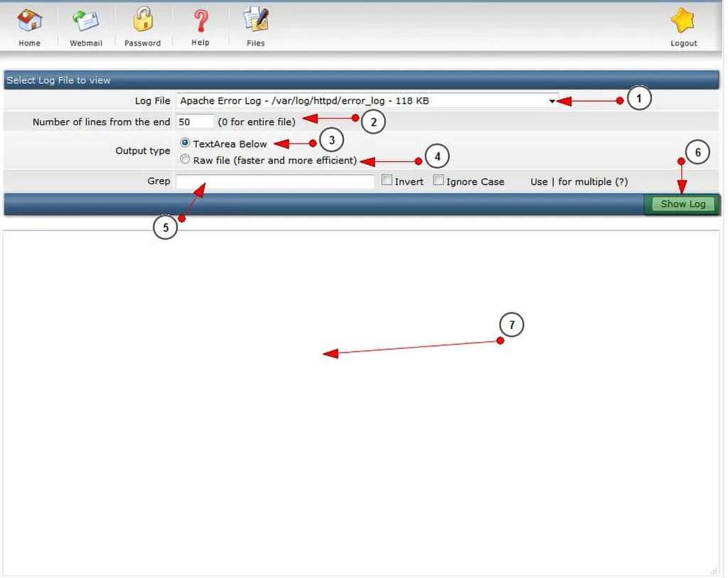The width and height of the screenshot is (728, 578).
Task: Click the "Number of lines from the end" label
Action: coord(101,122)
